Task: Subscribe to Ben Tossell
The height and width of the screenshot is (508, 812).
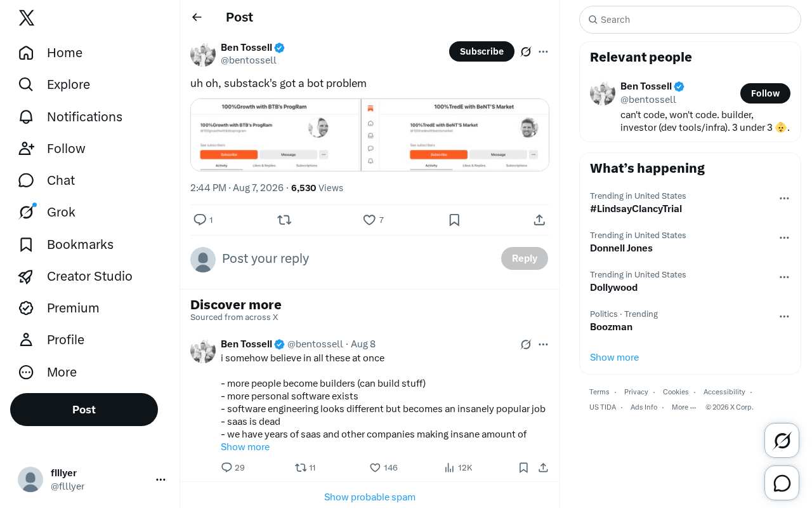Action: point(481,51)
